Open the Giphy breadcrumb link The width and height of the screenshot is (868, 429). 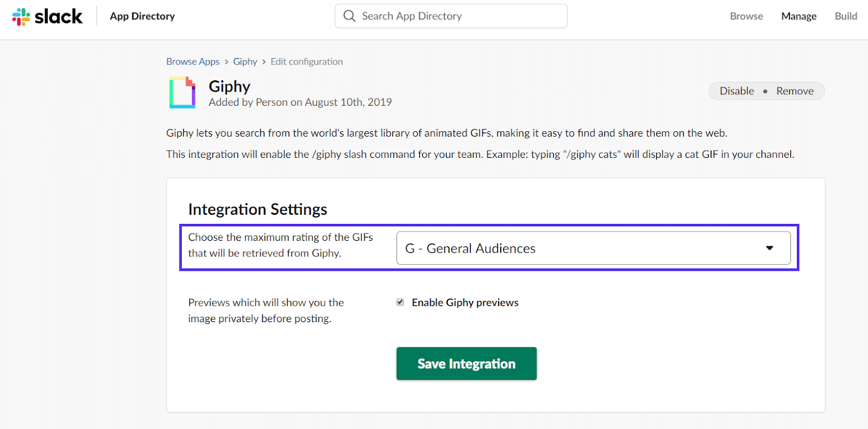pyautogui.click(x=245, y=62)
